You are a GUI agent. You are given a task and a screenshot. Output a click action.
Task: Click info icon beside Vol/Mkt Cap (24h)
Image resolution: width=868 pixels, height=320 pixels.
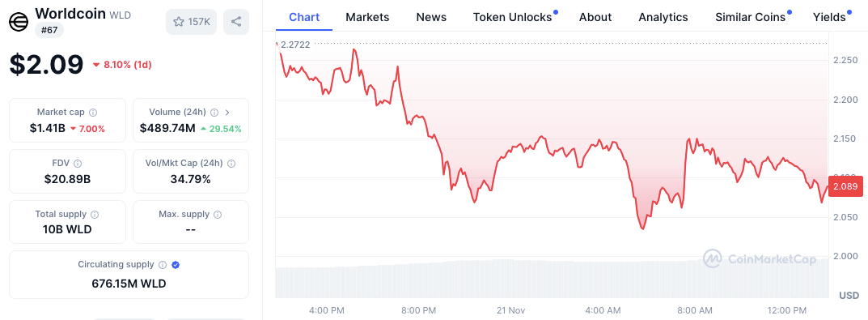231,164
